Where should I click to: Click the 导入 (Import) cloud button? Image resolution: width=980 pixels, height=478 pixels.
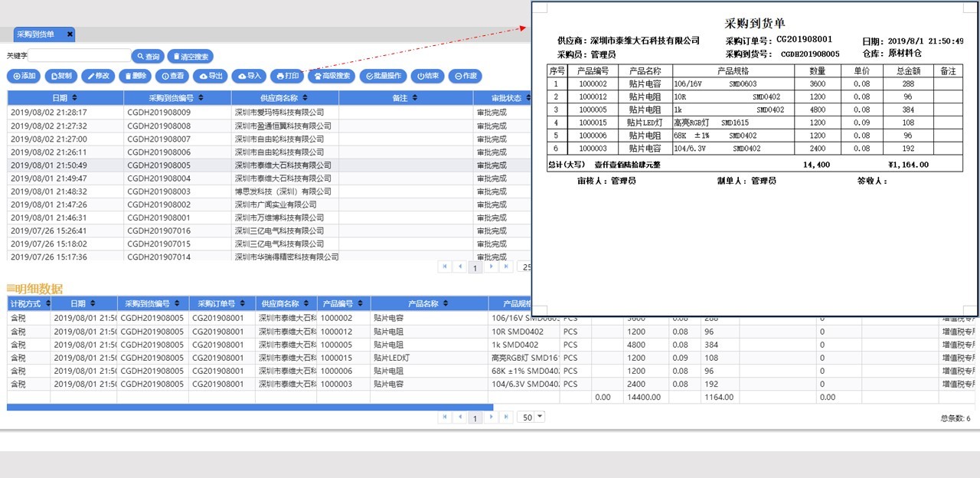(249, 76)
